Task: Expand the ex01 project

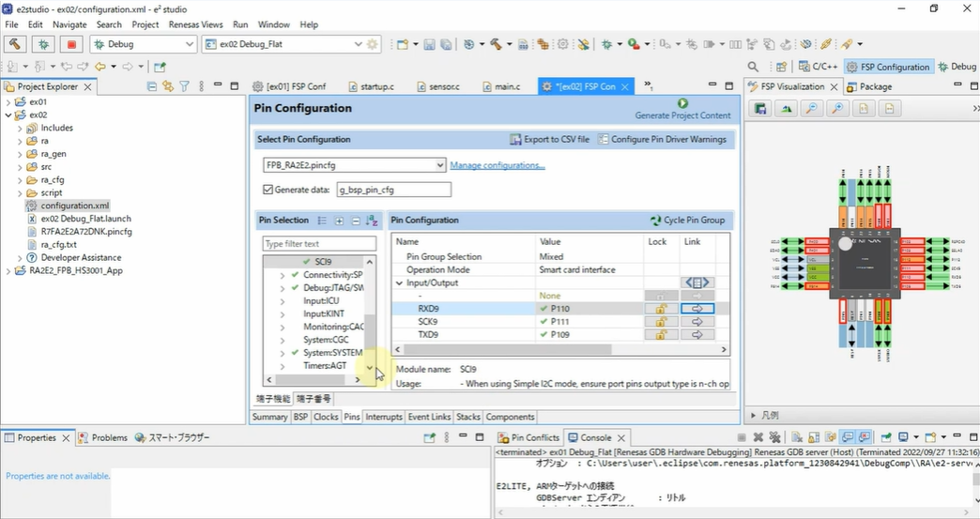Action: [x=8, y=101]
